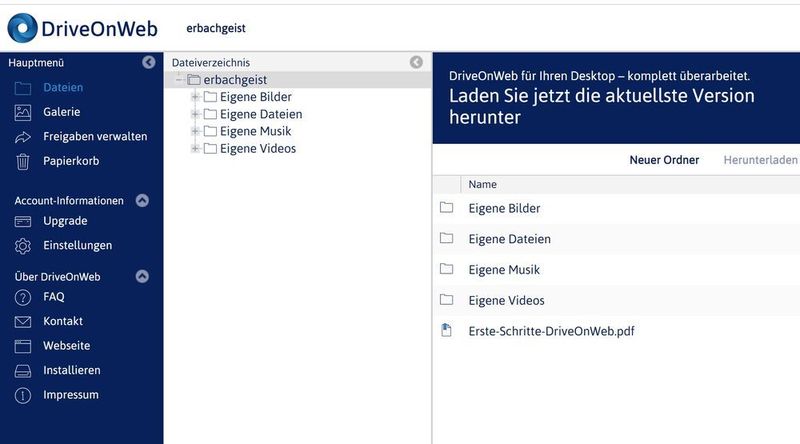Image resolution: width=800 pixels, height=444 pixels.
Task: Open the FAQ link
Action: (54, 297)
